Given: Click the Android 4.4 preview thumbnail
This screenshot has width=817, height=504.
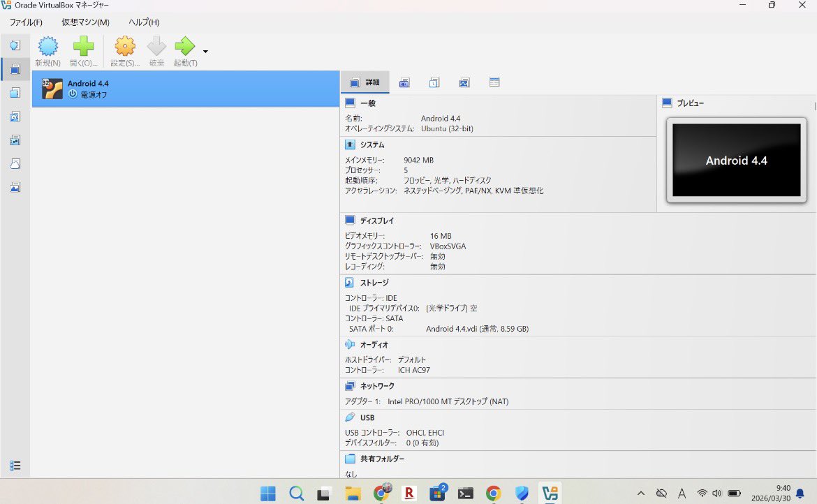Looking at the screenshot, I should 736,160.
